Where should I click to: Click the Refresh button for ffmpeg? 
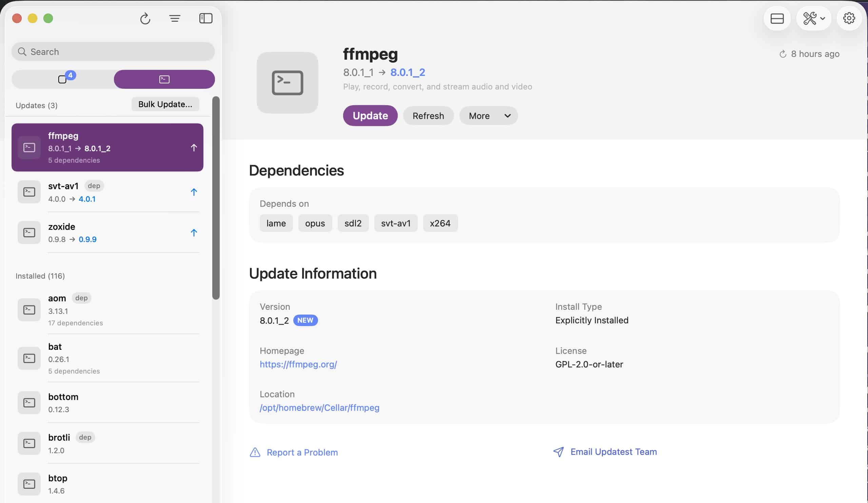coord(428,116)
